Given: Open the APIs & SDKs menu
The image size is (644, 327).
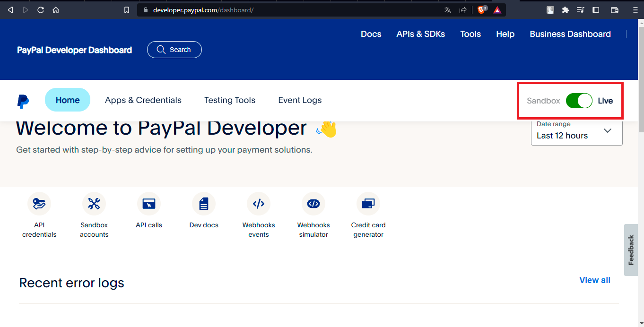Looking at the screenshot, I should (x=421, y=34).
